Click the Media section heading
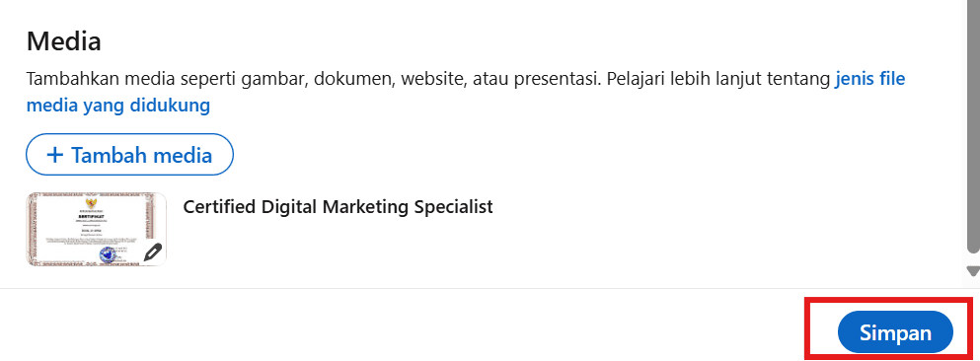The width and height of the screenshot is (980, 361). (64, 41)
